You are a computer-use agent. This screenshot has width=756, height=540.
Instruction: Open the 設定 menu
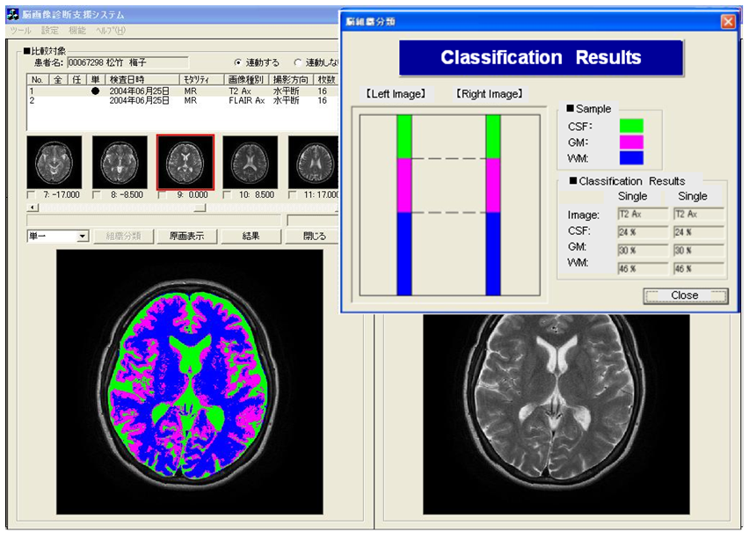[50, 30]
